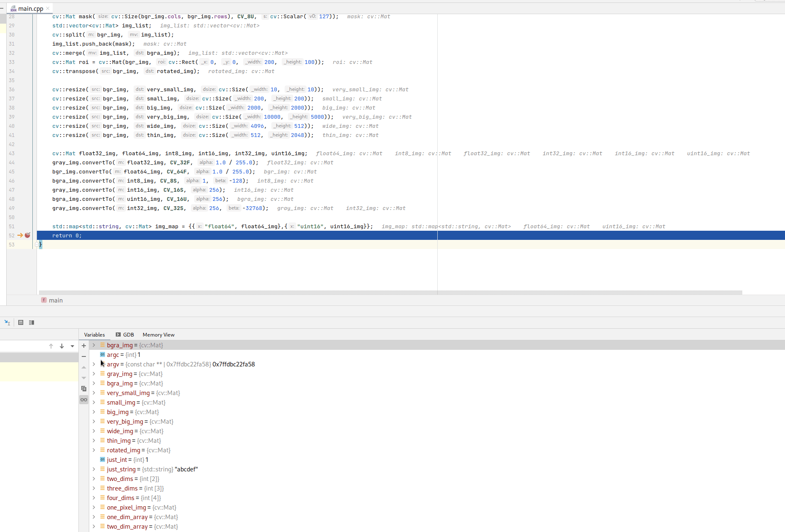Expand gray_img variable node

point(94,373)
